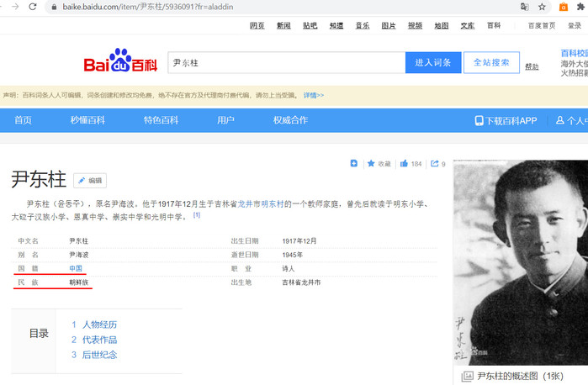Open the orange shopping extension icon
Screen dimensions: 588x385
564,7
